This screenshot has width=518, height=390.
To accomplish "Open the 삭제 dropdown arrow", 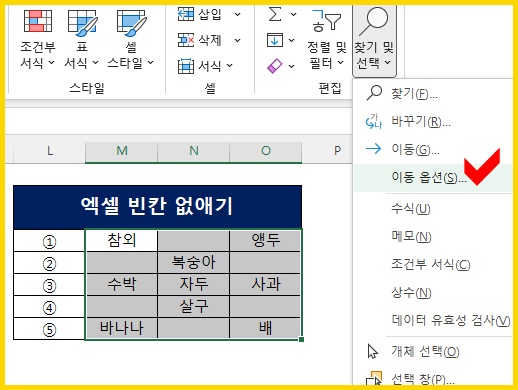I will click(237, 40).
